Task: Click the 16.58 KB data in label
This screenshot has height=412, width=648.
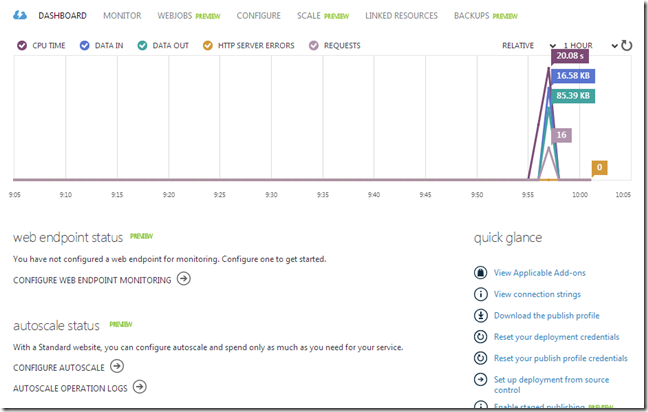Action: pyautogui.click(x=573, y=76)
